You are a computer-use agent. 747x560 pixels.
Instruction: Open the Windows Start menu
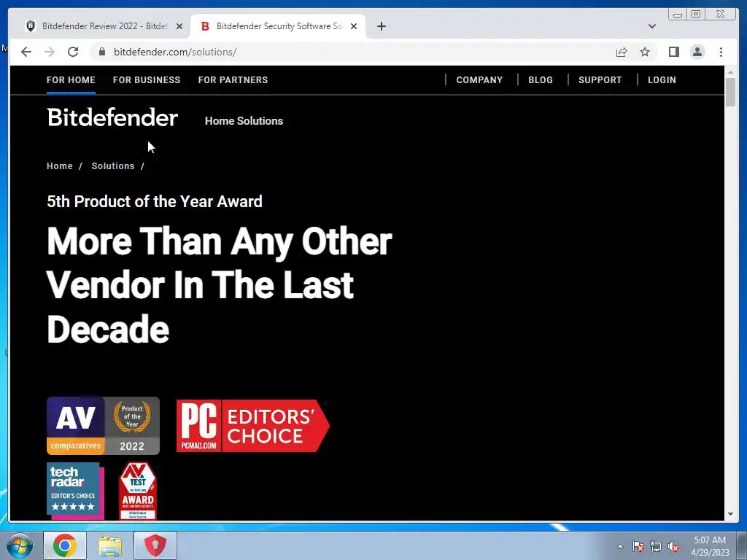coord(20,545)
